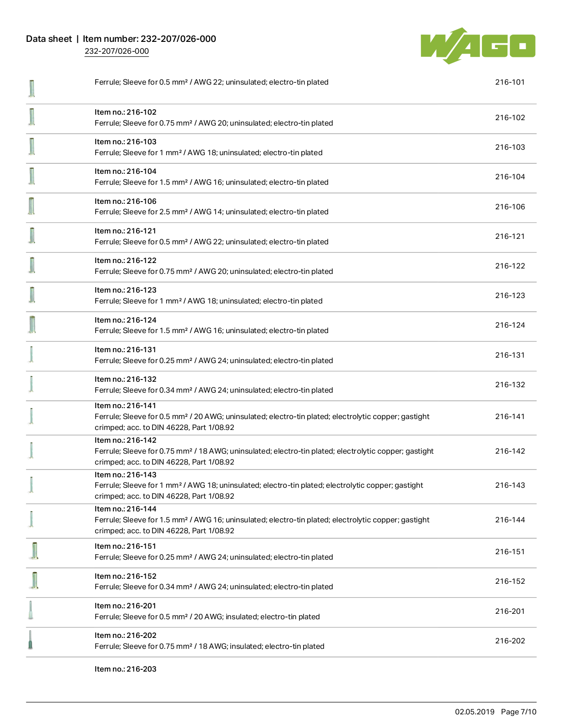Click the 216-131 thin ferrule image

point(31,354)
